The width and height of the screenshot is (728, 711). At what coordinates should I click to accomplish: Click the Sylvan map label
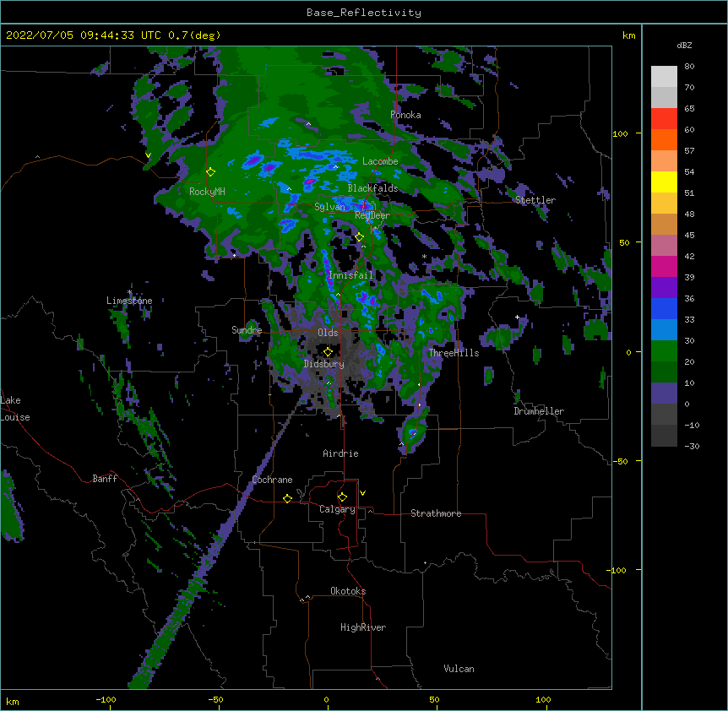329,207
